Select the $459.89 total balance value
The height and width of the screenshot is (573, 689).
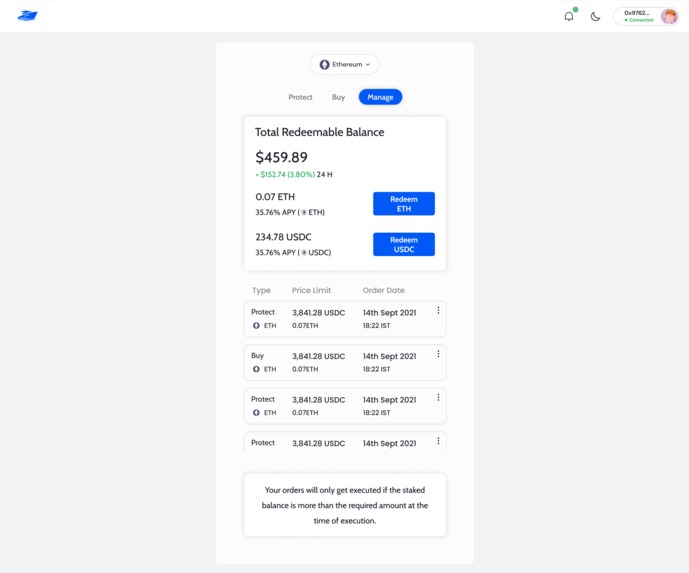(281, 157)
